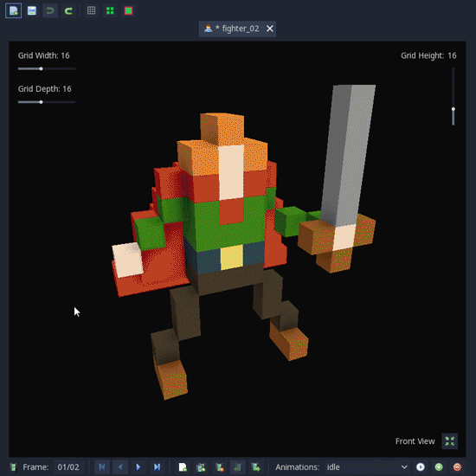Click the undo arrow icon
This screenshot has height=476, width=476.
tap(50, 11)
